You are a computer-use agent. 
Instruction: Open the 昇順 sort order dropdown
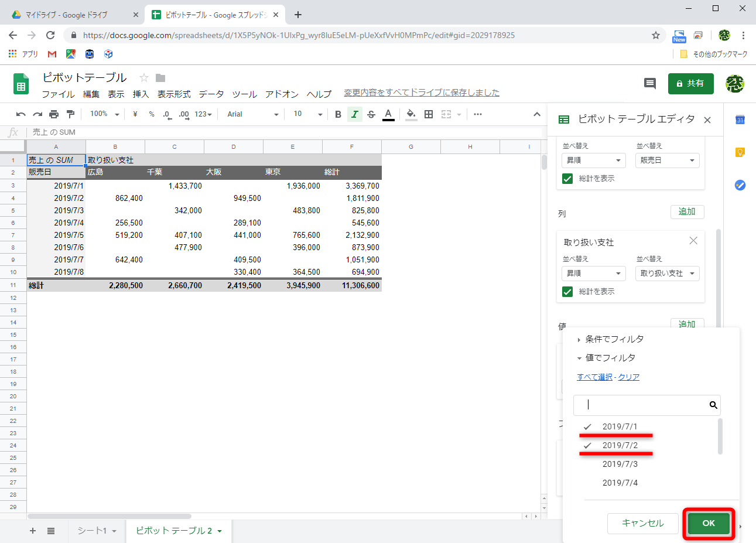pos(593,273)
